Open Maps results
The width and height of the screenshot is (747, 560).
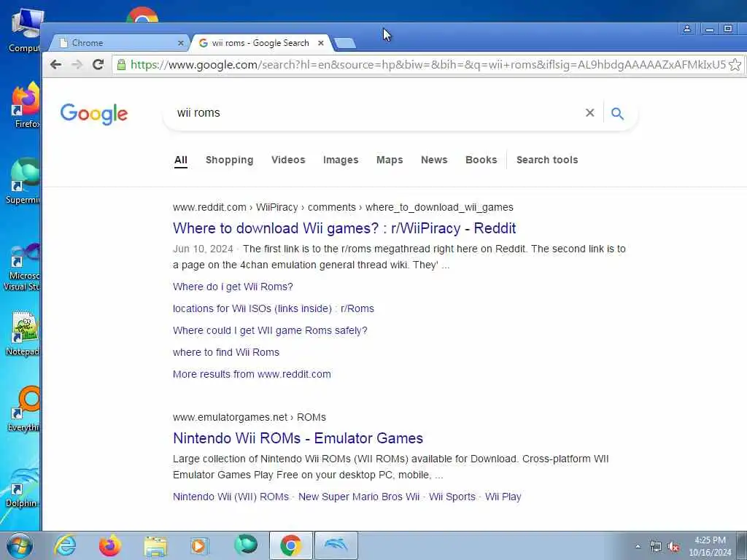(x=390, y=160)
